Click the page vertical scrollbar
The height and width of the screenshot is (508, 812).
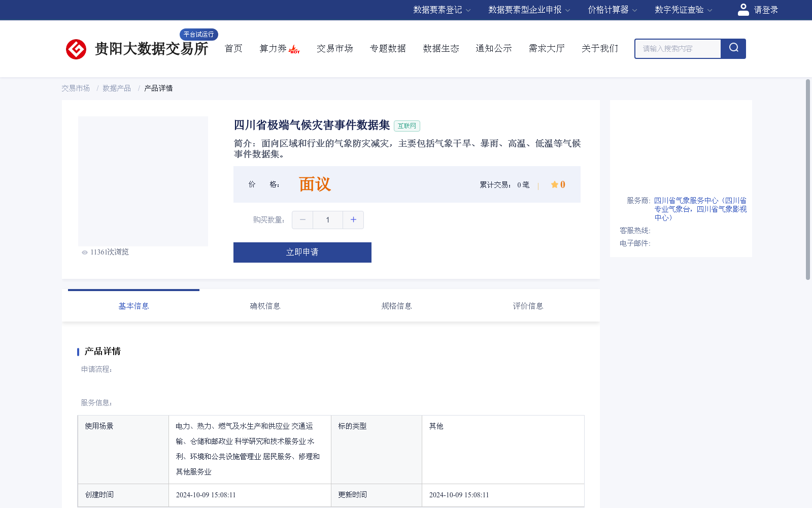[808, 179]
